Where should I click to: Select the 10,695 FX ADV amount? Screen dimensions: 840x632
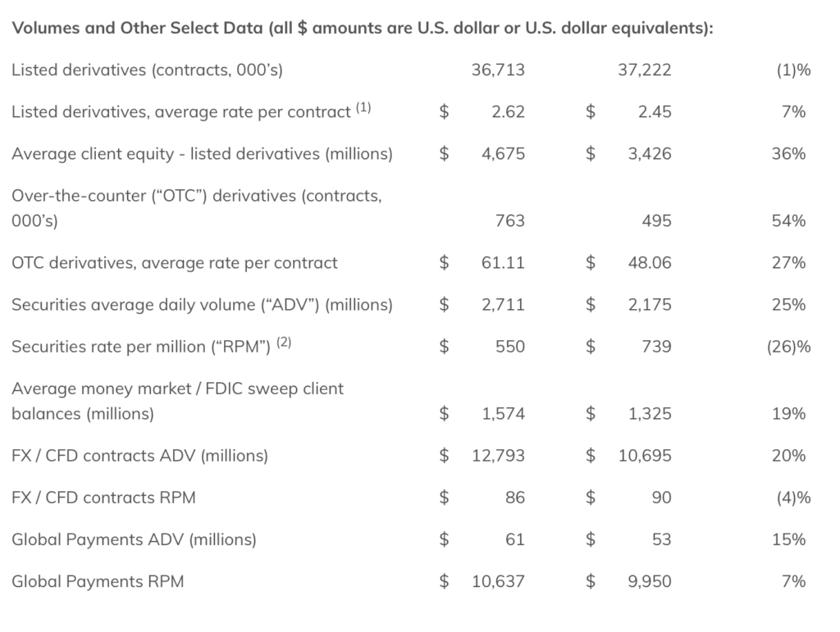(x=645, y=456)
